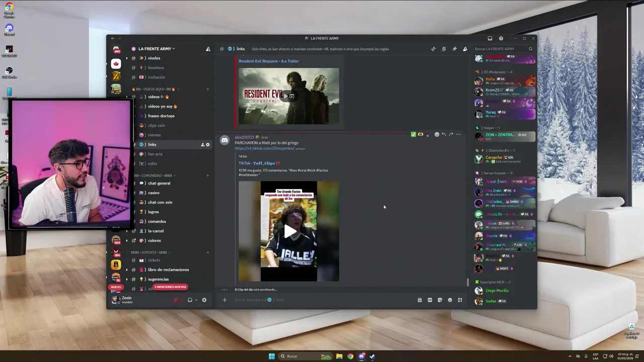
Task: Add green checkmark reaction to message
Action: tap(413, 134)
